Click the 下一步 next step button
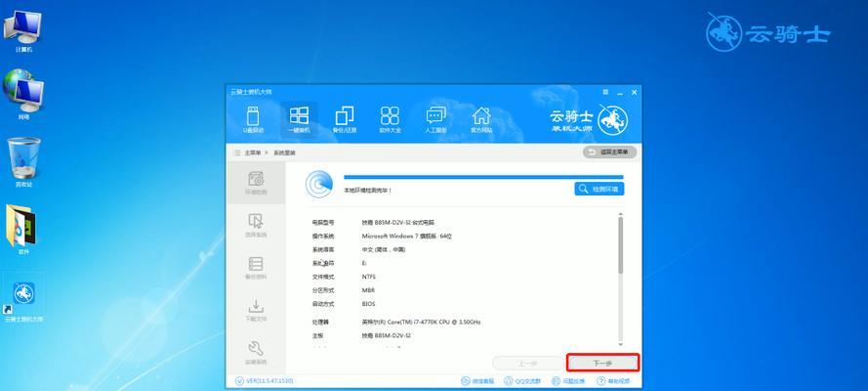 pos(602,364)
